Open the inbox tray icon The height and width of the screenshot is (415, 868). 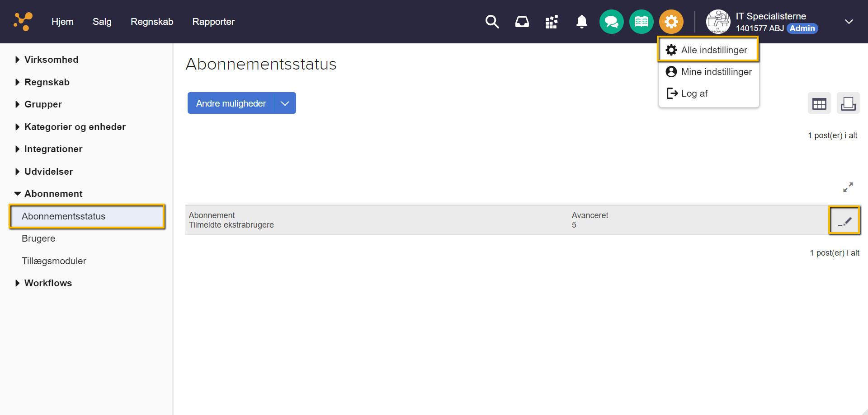[522, 22]
